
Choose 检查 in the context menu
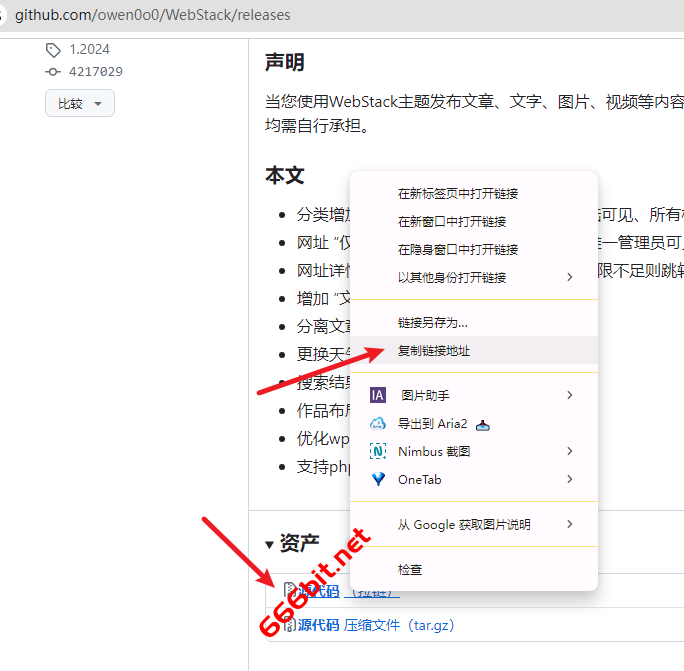410,569
